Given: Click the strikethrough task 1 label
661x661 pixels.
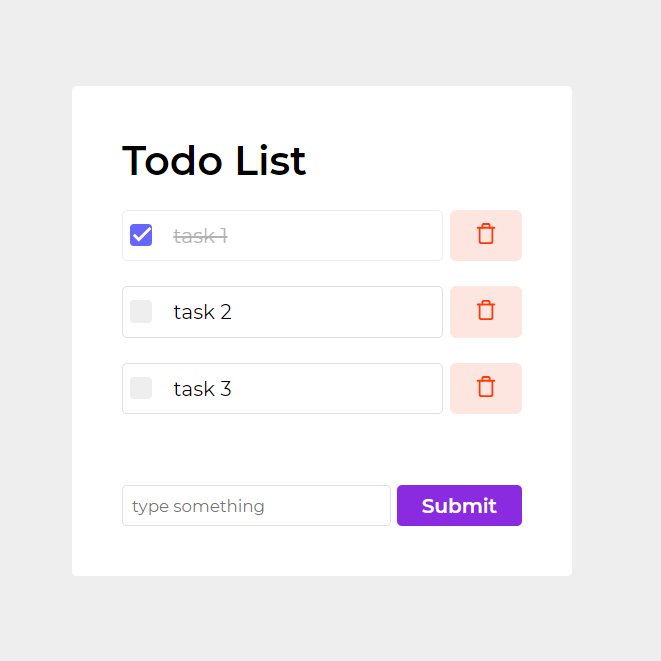Looking at the screenshot, I should (200, 236).
